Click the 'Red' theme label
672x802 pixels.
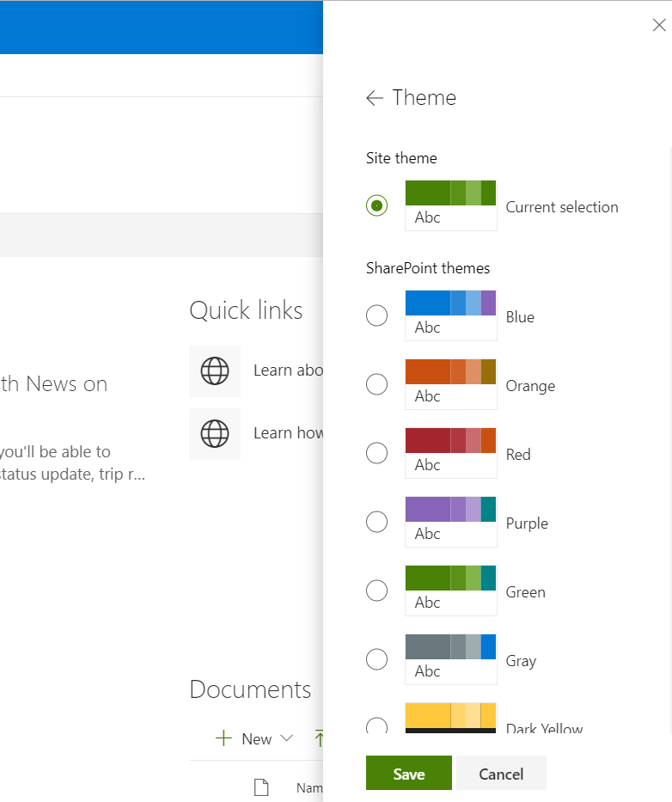click(x=518, y=455)
